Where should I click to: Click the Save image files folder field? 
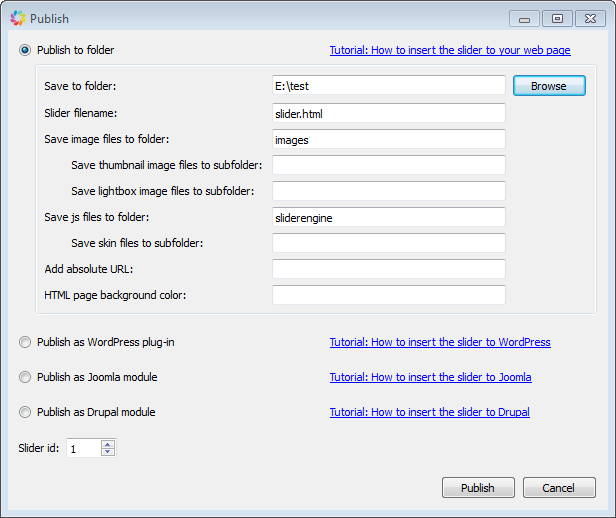[x=389, y=139]
